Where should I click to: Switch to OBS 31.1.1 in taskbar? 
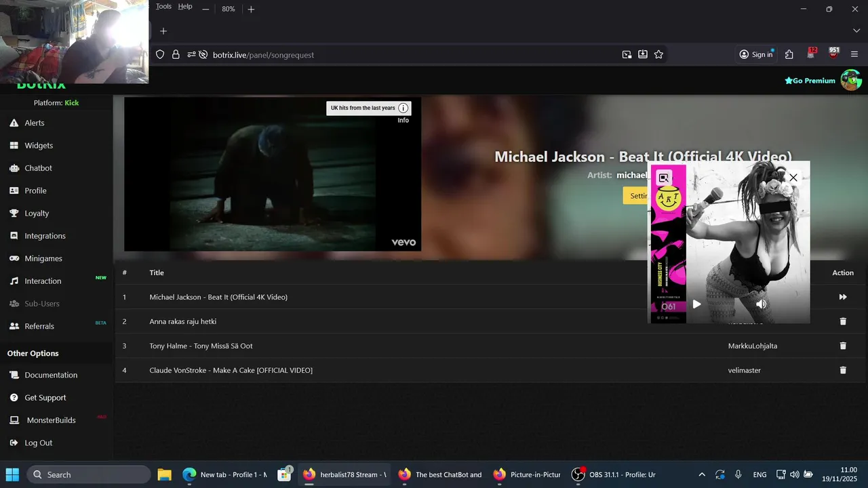[x=615, y=474]
